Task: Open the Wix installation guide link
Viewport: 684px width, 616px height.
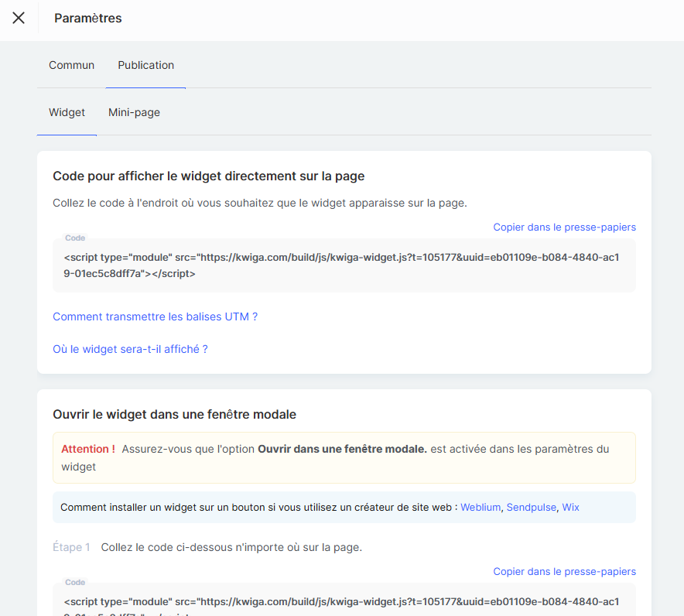Action: (570, 508)
